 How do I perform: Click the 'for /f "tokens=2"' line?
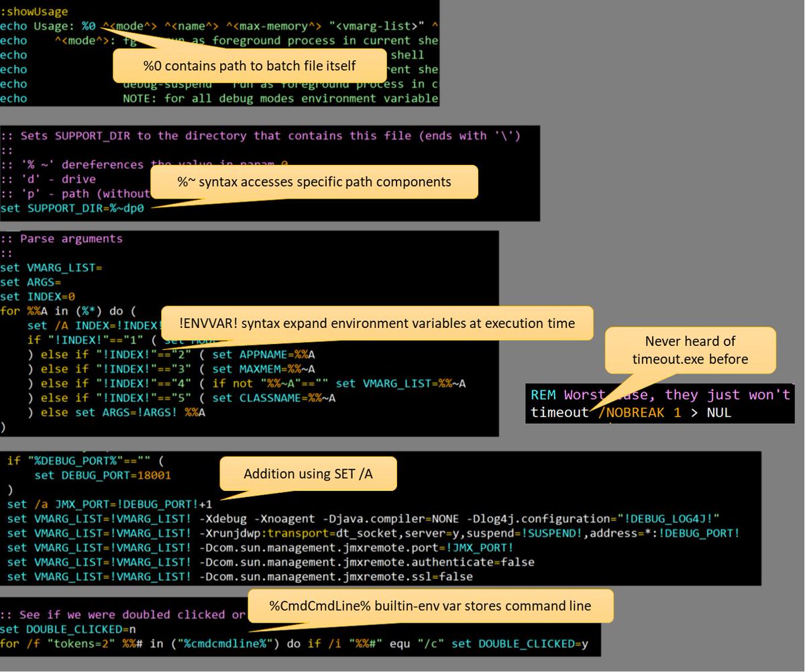[294, 644]
